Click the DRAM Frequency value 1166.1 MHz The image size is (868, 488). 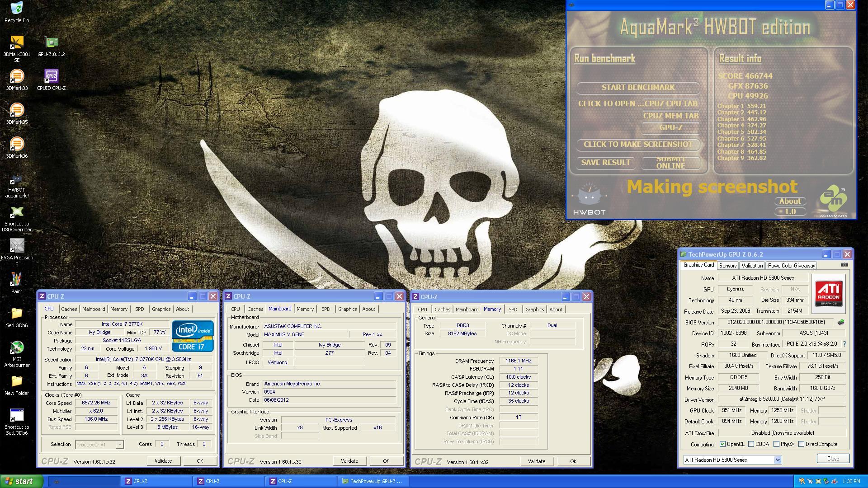(x=519, y=361)
